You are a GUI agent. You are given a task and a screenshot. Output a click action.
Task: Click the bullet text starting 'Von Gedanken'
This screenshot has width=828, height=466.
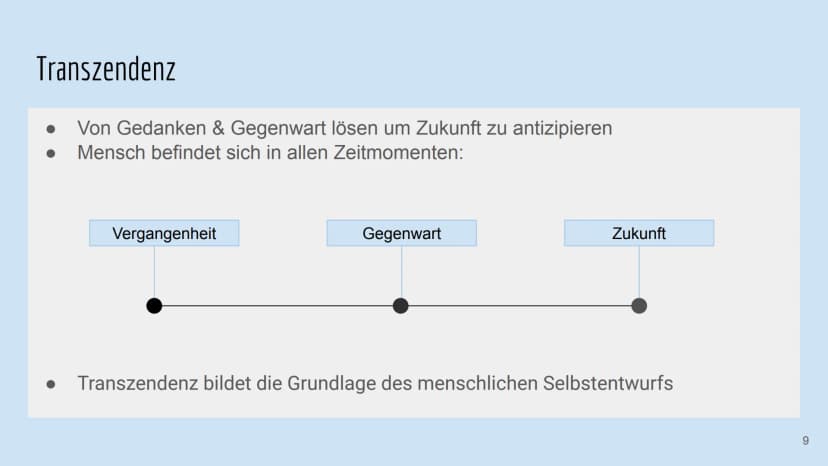345,128
